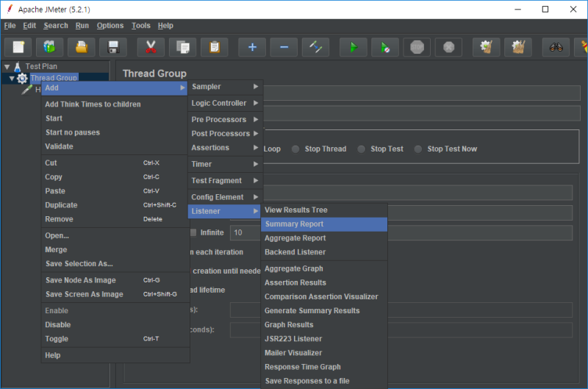This screenshot has height=389, width=588.
Task: Choose Response Time Graph listener
Action: [324, 367]
